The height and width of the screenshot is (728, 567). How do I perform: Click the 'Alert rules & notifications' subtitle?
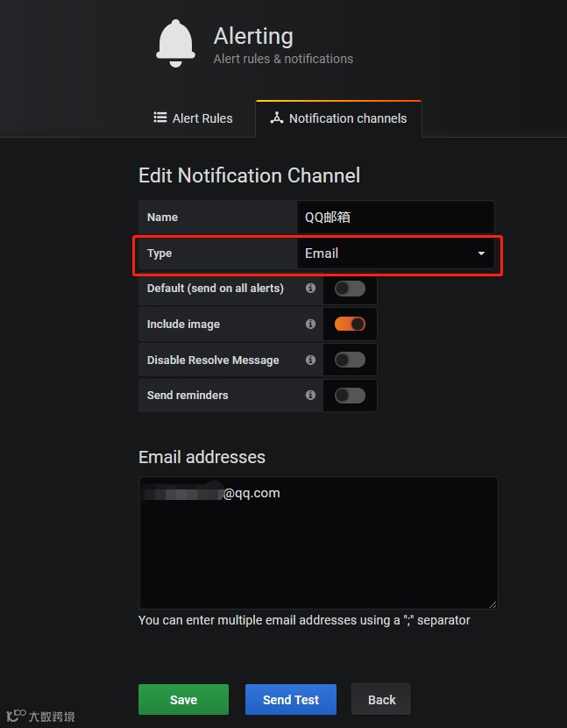(283, 59)
